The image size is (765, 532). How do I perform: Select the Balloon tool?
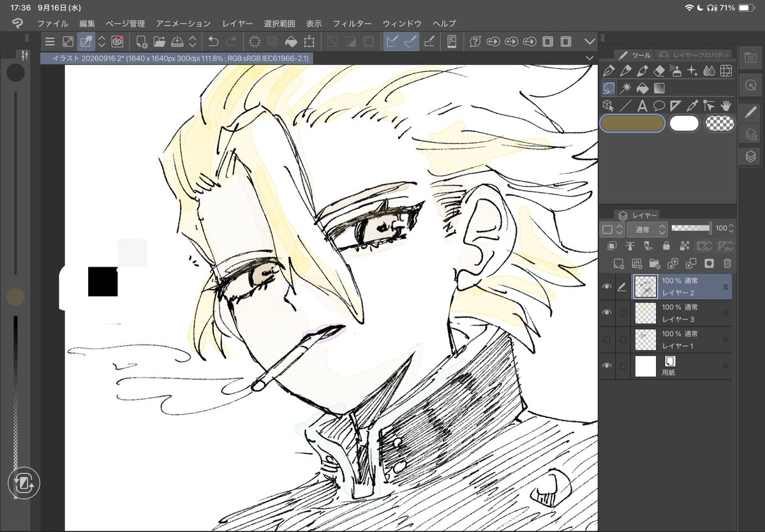click(658, 105)
